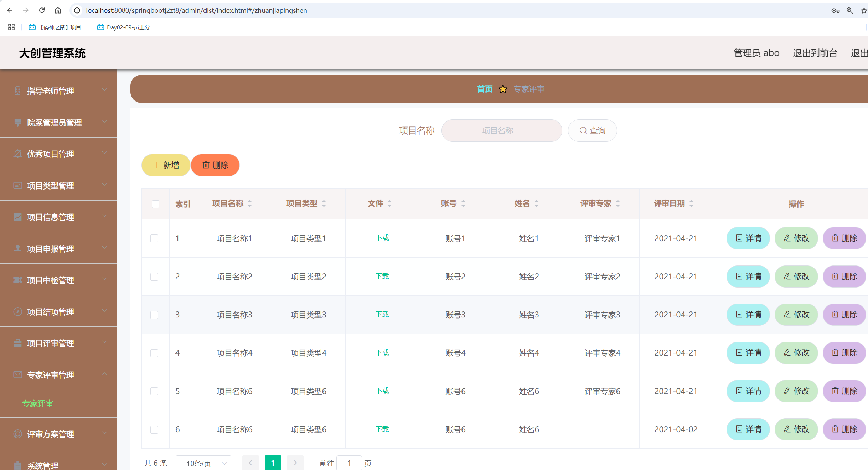Click the browser apps grid icon
The image size is (868, 470).
[11, 27]
